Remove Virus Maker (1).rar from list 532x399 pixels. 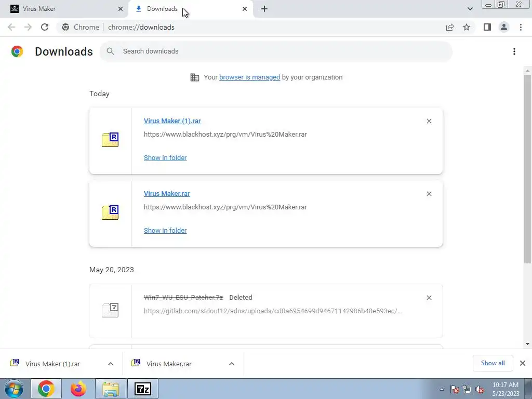click(429, 121)
